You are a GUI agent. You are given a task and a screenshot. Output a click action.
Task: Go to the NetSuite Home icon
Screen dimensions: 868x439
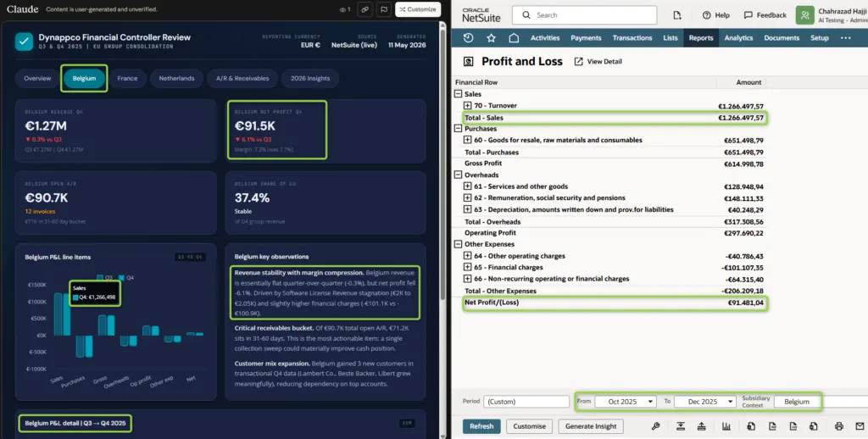pyautogui.click(x=514, y=37)
